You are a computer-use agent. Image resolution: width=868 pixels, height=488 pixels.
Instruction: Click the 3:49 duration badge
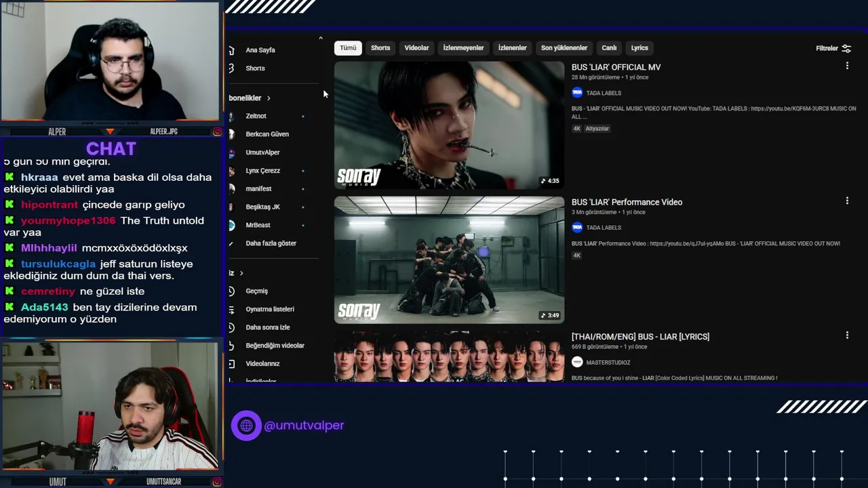click(x=550, y=315)
